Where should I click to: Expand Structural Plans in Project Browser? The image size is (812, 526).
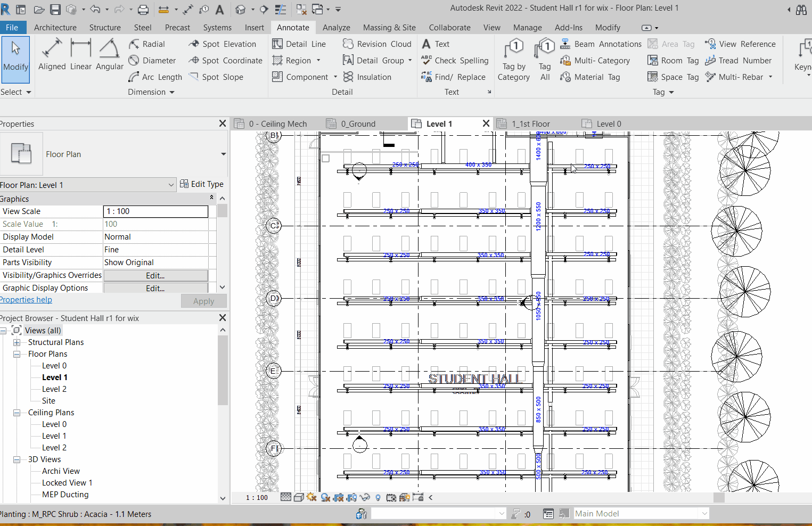17,342
